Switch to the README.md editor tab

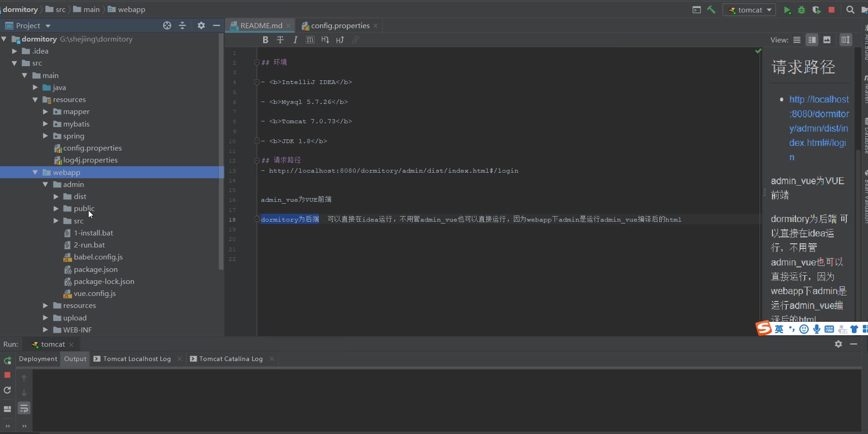point(260,25)
